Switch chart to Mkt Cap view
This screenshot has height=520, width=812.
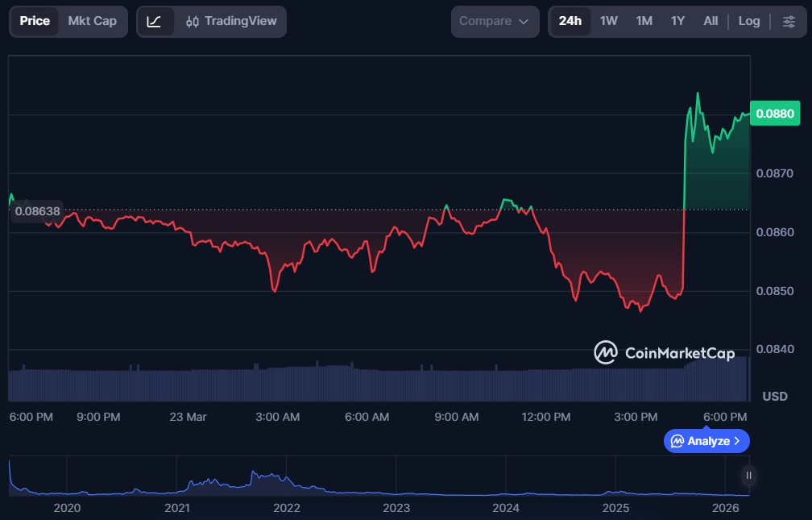click(x=92, y=22)
